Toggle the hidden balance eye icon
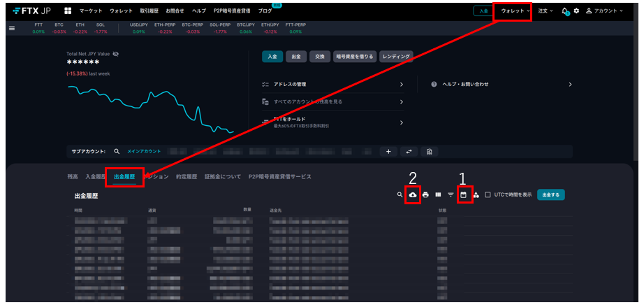 [116, 54]
